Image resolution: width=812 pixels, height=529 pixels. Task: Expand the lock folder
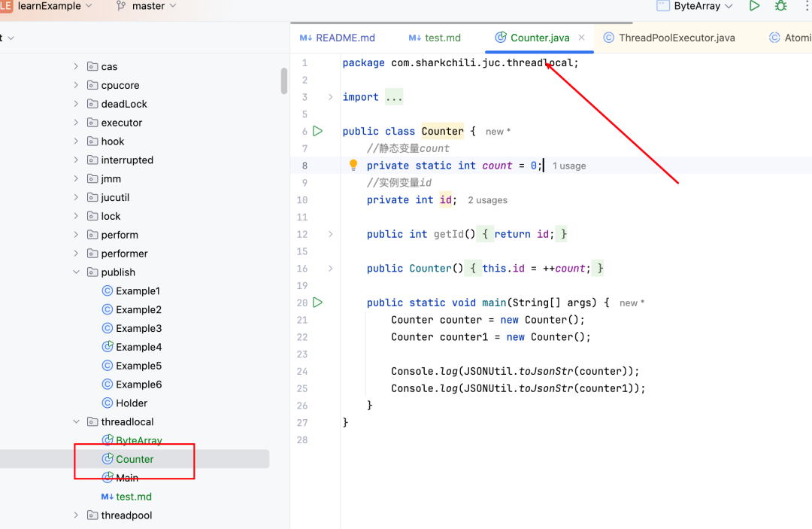click(76, 215)
